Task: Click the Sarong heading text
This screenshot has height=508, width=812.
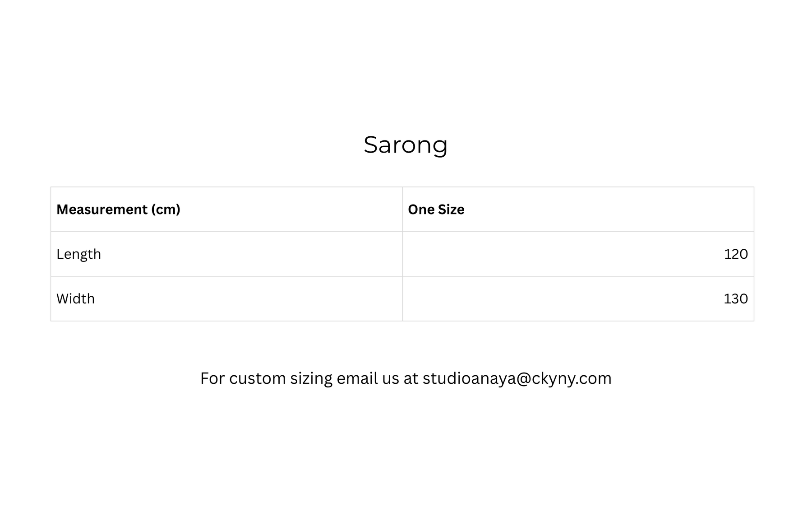Action: [406, 145]
